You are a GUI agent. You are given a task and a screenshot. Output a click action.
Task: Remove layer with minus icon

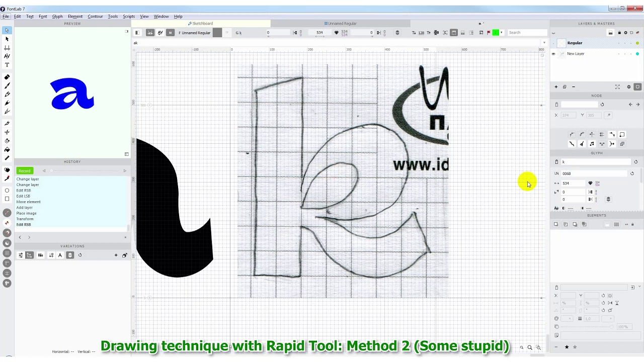[573, 87]
